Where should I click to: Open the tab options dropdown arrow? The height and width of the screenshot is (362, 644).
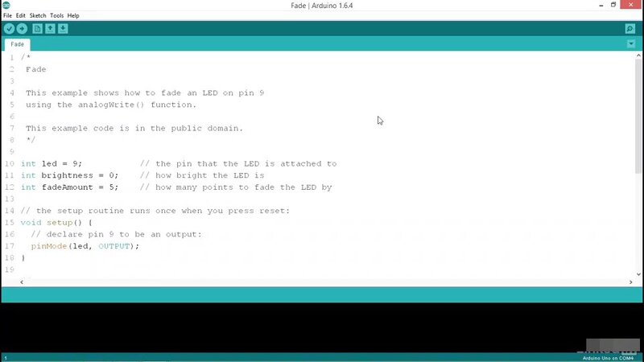(631, 44)
